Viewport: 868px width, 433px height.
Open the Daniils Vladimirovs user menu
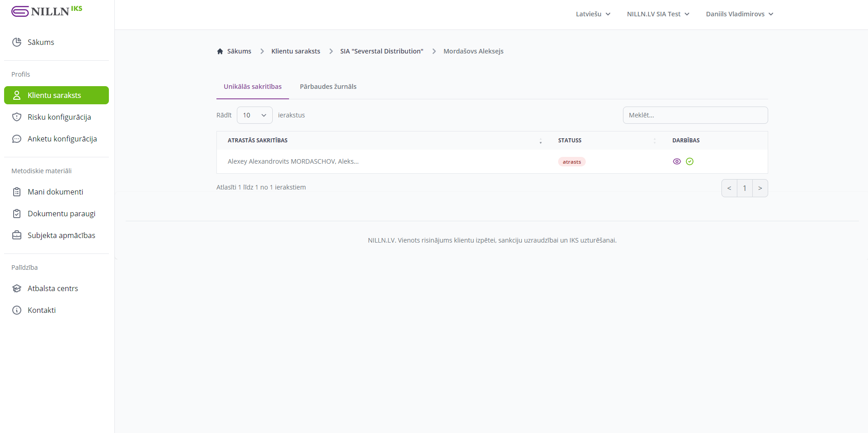click(740, 14)
